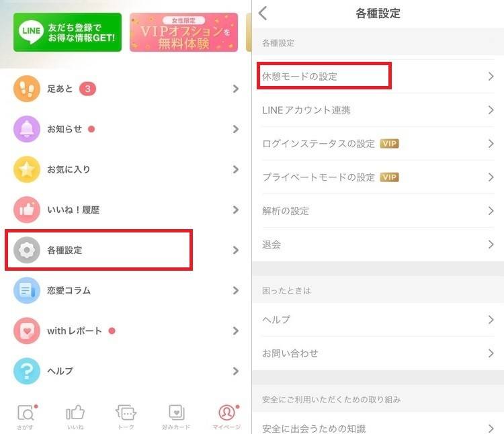
Task: Expand 休憩モードの設定 via its chevron
Action: (x=491, y=77)
